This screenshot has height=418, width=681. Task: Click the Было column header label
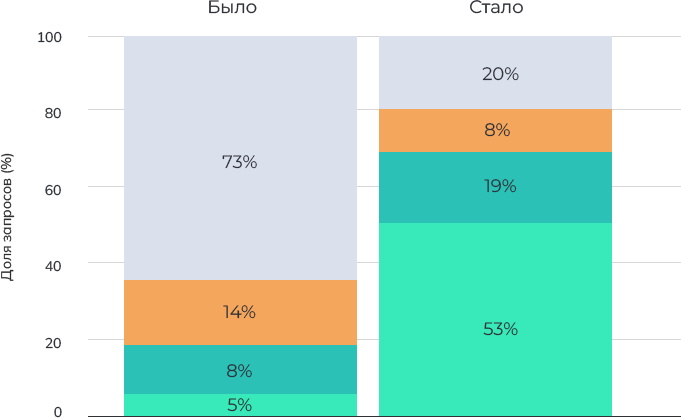coord(232,7)
